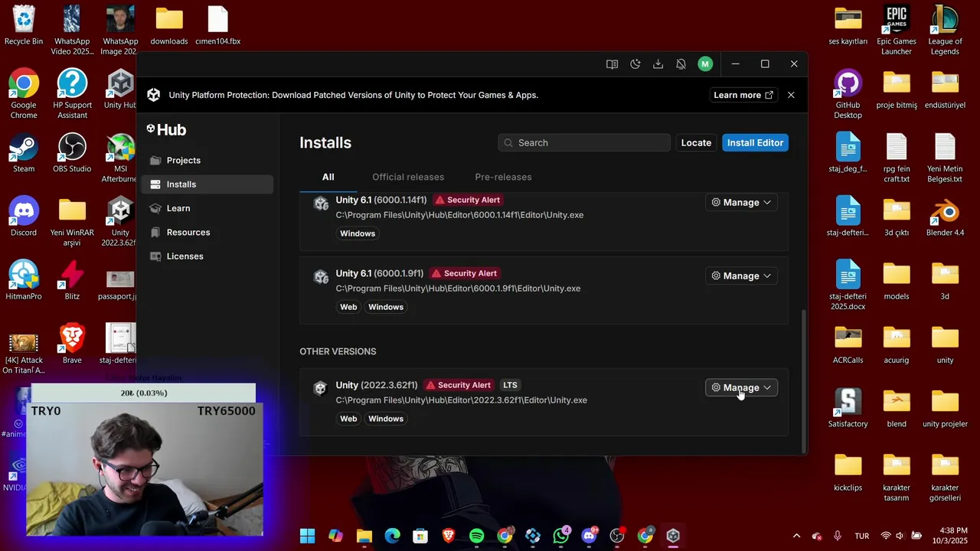
Task: Click the Windows tag under Unity 2022.3.62f1
Action: point(386,419)
